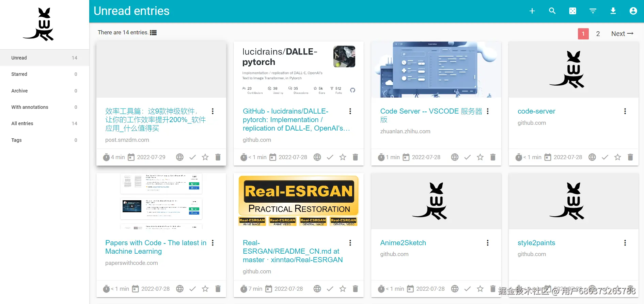This screenshot has height=304, width=644.
Task: Open Code Server illustration thumbnail
Action: [x=436, y=70]
